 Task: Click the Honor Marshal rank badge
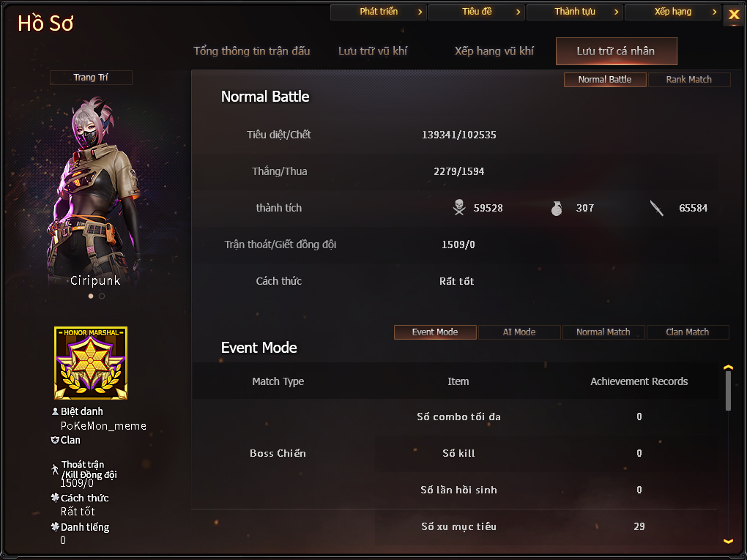tap(91, 363)
